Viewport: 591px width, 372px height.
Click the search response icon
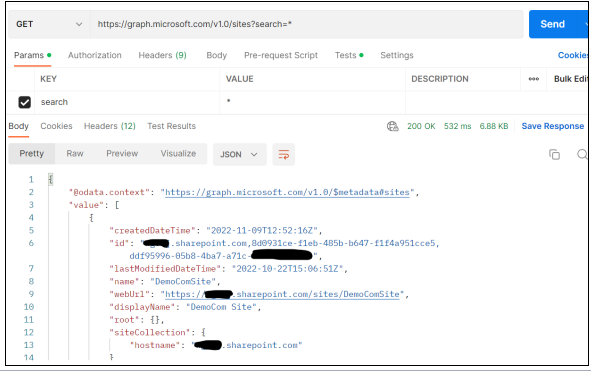(x=582, y=155)
